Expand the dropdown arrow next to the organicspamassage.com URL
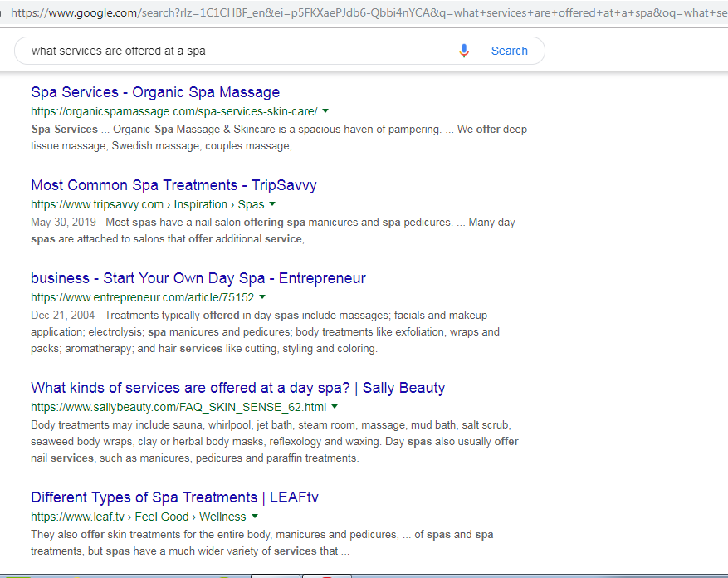Screen dimensions: 728x578 325,111
